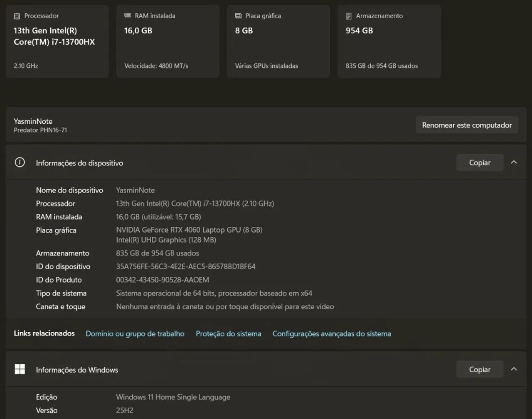Viewport: 532px width, 419px height.
Task: Click the 64 bits system type value
Action: pyautogui.click(x=214, y=293)
